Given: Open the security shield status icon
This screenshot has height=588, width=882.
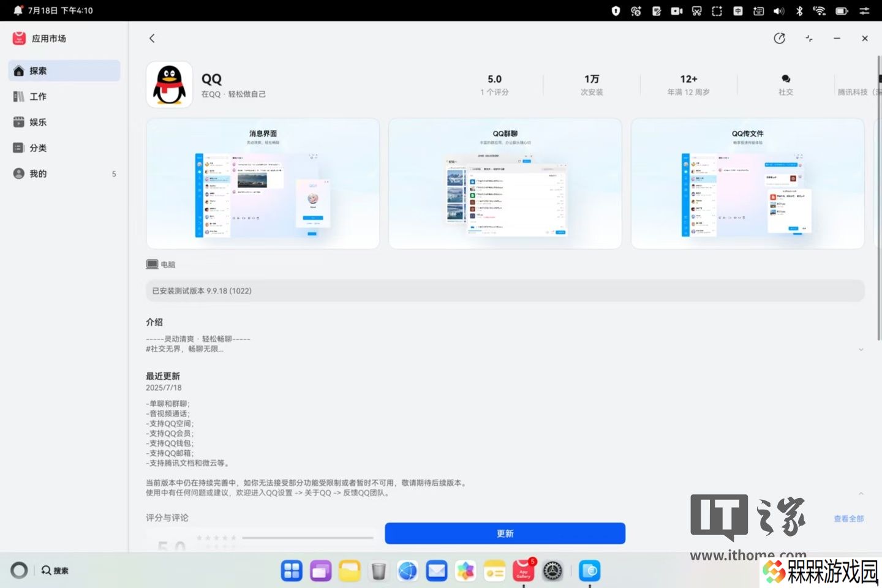Looking at the screenshot, I should tap(616, 10).
